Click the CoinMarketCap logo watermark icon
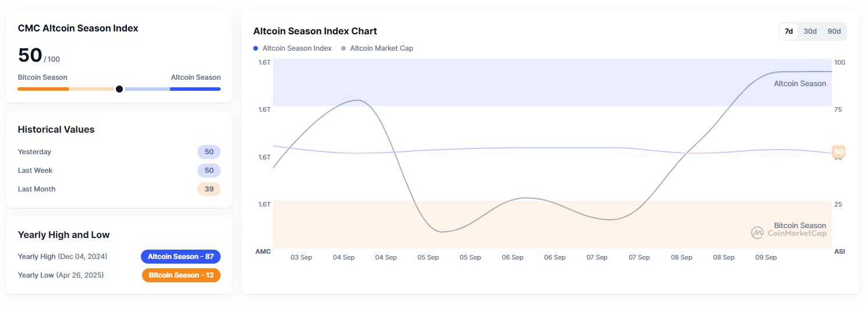Image resolution: width=868 pixels, height=309 pixels. (757, 233)
